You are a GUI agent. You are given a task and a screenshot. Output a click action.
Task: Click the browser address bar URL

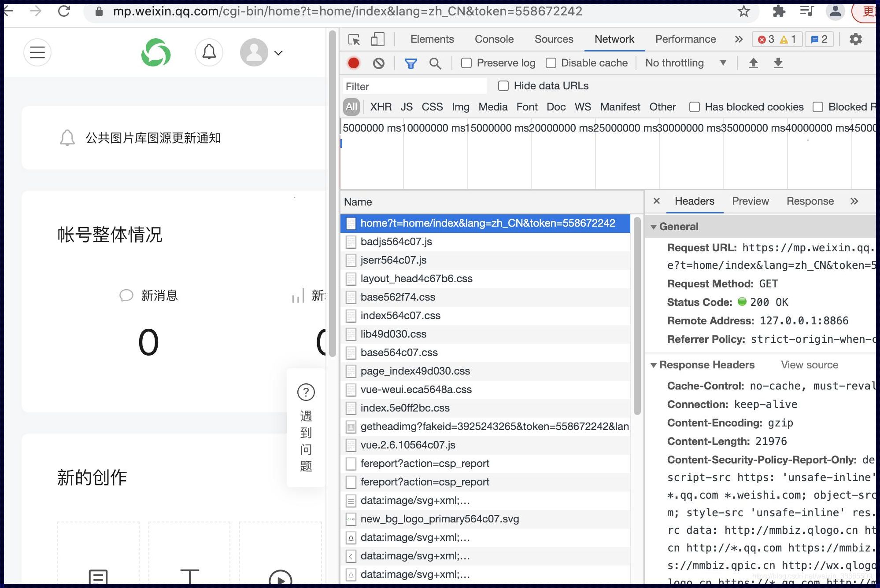[348, 11]
